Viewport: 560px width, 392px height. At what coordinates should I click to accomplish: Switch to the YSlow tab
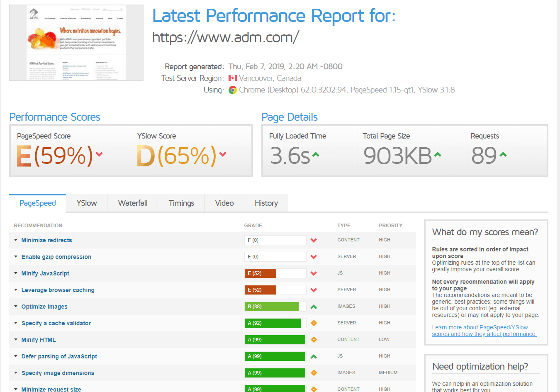(x=87, y=203)
